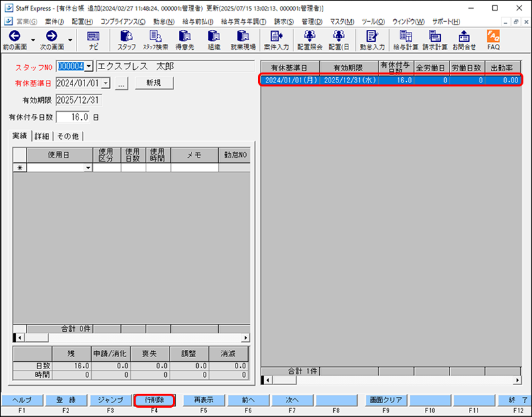The width and height of the screenshot is (532, 417).
Task: Click the 有休基準日 column header in the right grid
Action: pyautogui.click(x=290, y=68)
